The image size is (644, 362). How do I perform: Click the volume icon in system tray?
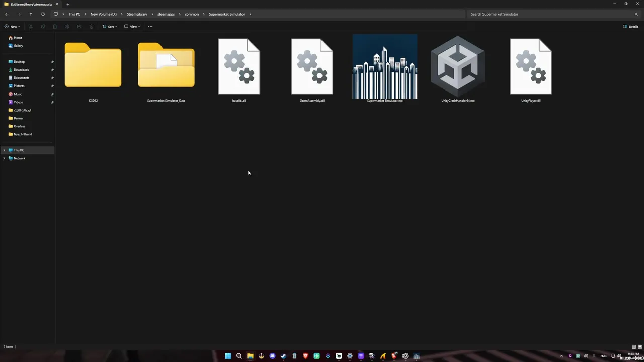586,356
